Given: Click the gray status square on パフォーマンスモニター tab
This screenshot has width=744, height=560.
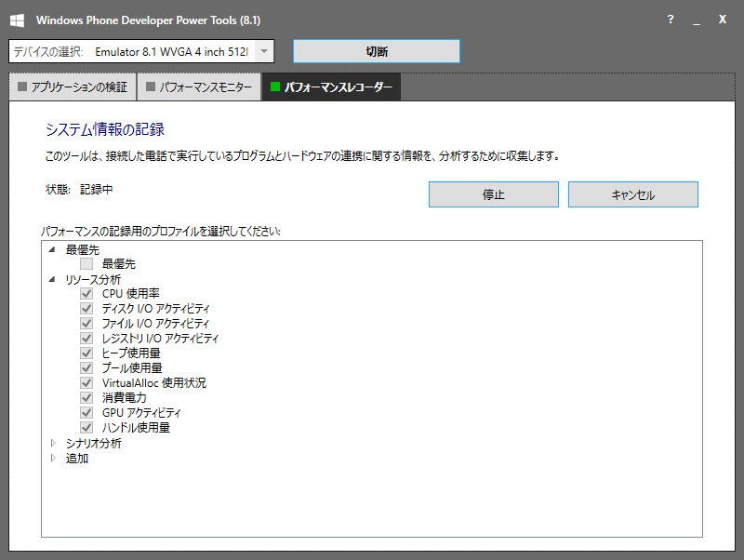Looking at the screenshot, I should click(x=151, y=87).
